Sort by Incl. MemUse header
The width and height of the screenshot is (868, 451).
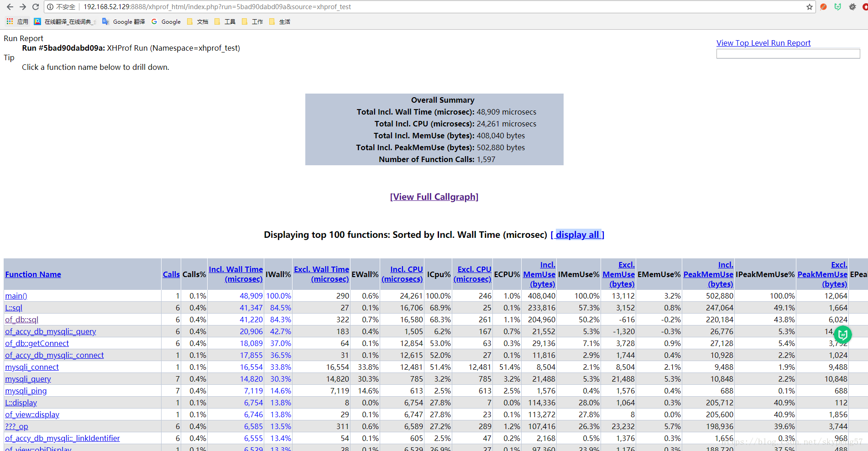pyautogui.click(x=539, y=274)
